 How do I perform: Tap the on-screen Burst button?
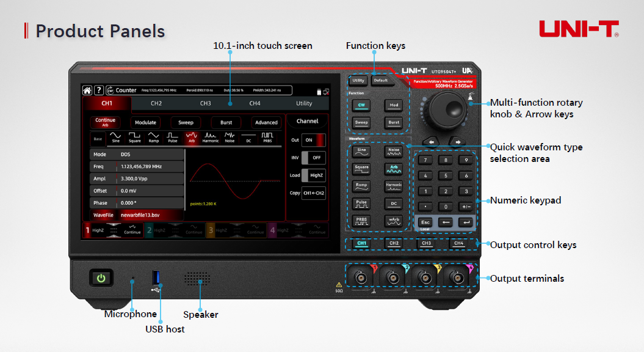(226, 123)
